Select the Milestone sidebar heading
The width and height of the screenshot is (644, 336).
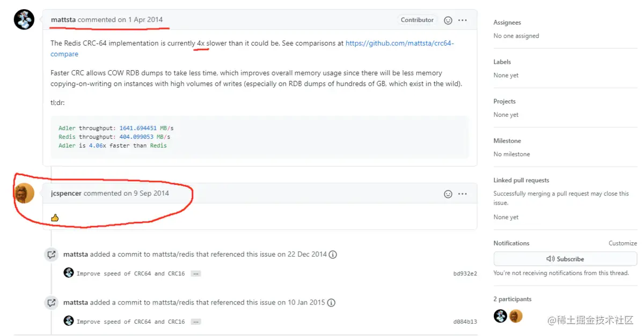pyautogui.click(x=507, y=141)
